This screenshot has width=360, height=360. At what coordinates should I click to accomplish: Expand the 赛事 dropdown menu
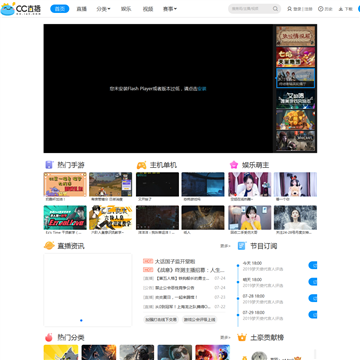(x=170, y=9)
